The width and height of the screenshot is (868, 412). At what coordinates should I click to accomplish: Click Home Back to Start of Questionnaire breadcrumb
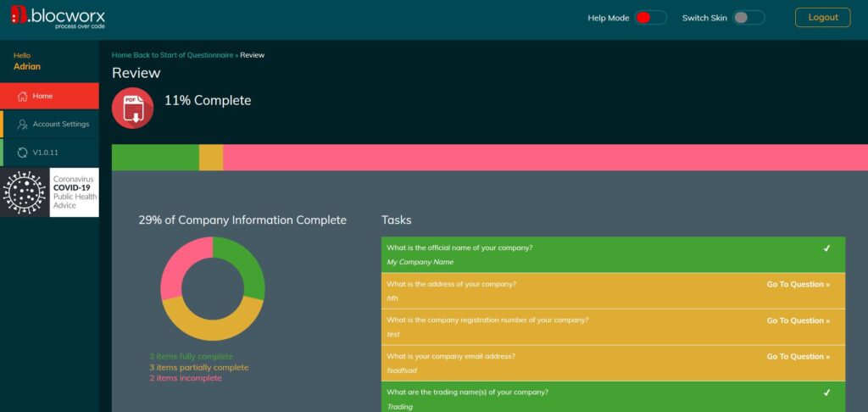tap(172, 55)
